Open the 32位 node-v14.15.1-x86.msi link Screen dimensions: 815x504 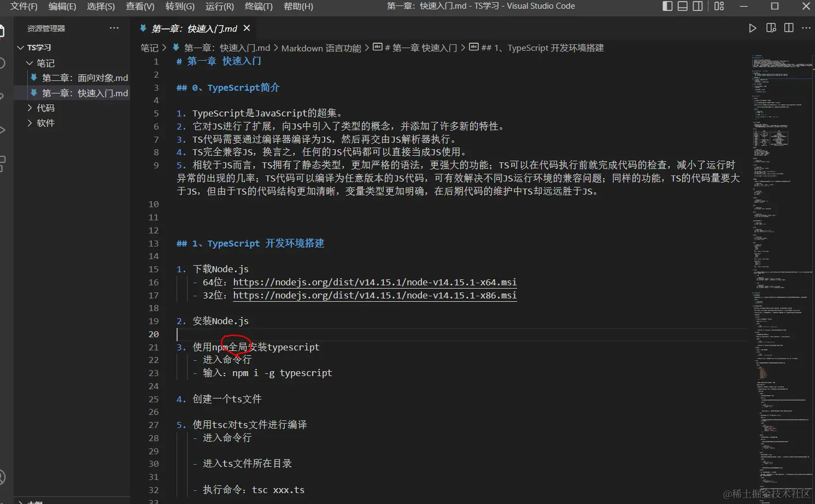[x=374, y=295]
